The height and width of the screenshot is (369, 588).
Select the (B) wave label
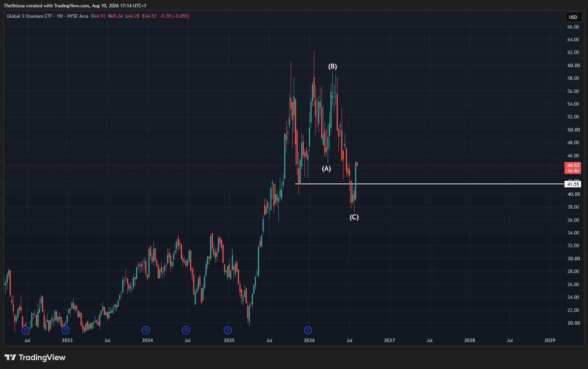(333, 66)
